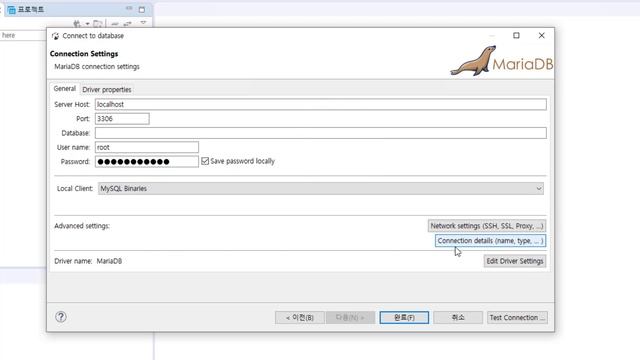Close the Connect to database dialog
640x360 pixels.
pyautogui.click(x=542, y=36)
